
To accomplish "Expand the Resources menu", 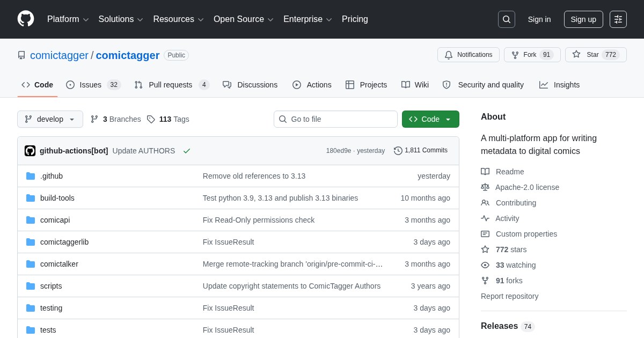I will click(x=179, y=19).
